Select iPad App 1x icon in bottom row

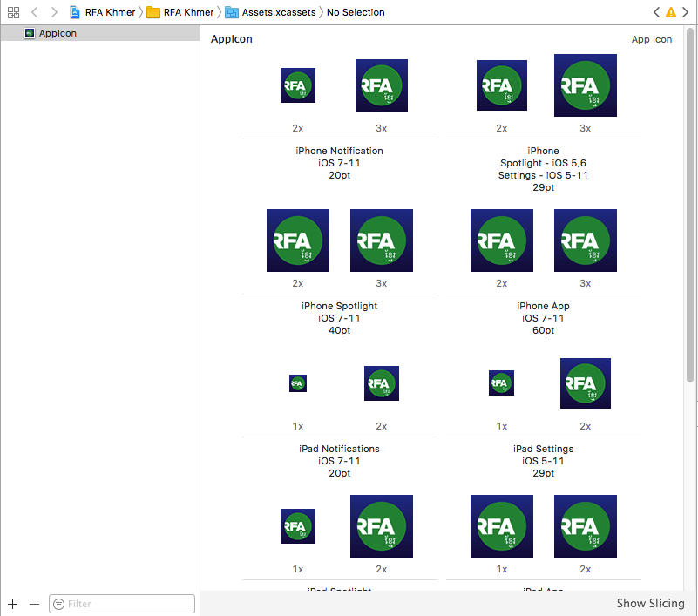pos(502,526)
